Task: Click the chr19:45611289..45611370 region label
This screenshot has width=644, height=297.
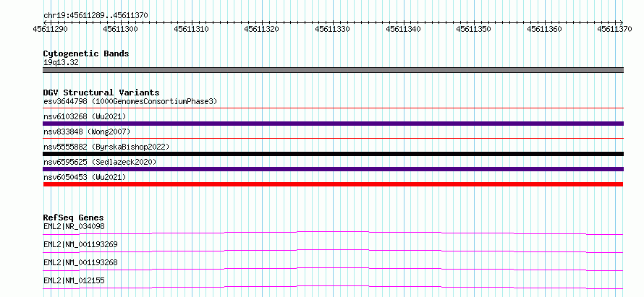Action: [x=96, y=16]
